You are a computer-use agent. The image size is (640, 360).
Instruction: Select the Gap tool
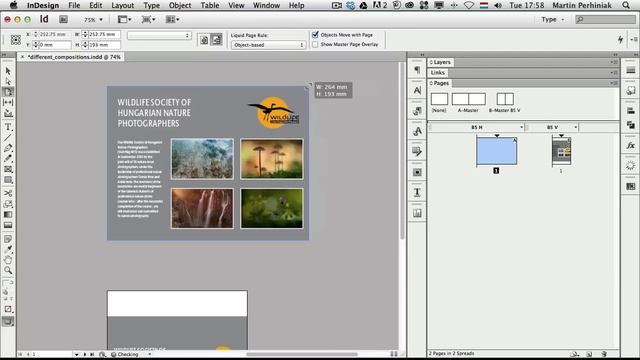[8, 102]
